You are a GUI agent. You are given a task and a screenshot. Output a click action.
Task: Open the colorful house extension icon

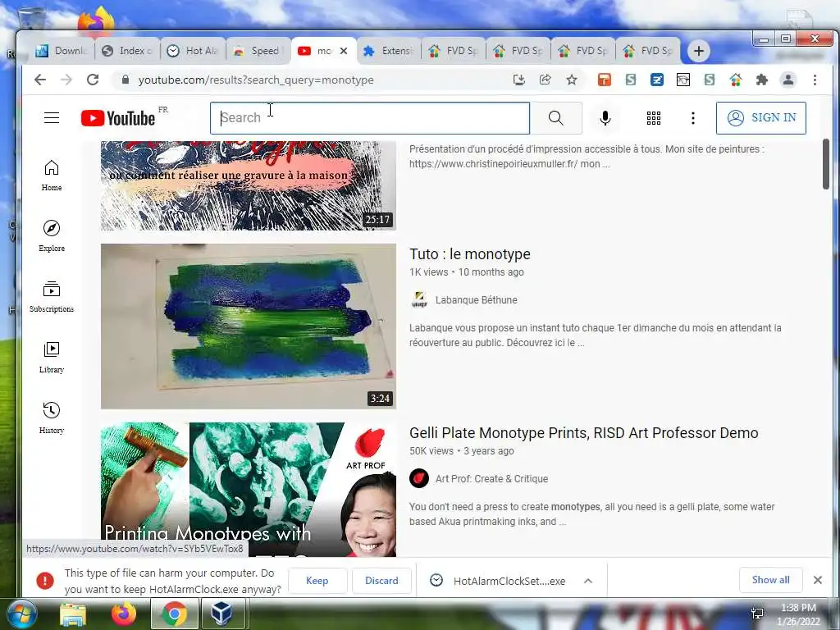click(x=736, y=80)
